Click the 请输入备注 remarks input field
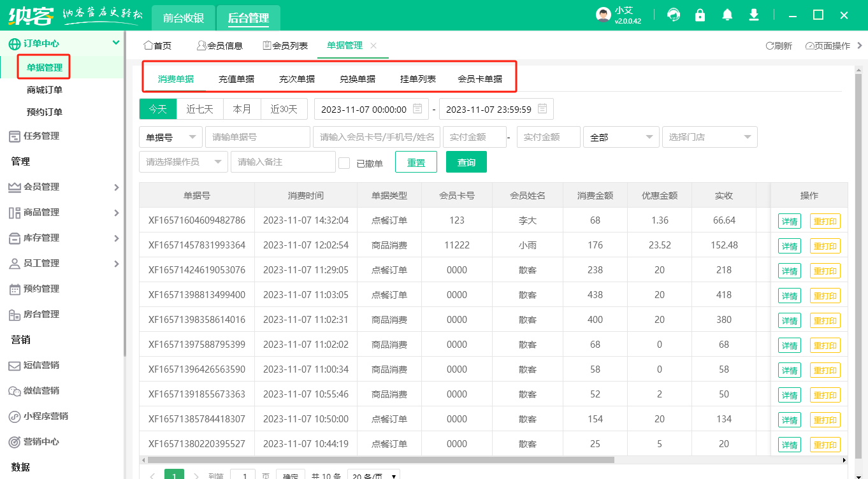 pyautogui.click(x=282, y=162)
